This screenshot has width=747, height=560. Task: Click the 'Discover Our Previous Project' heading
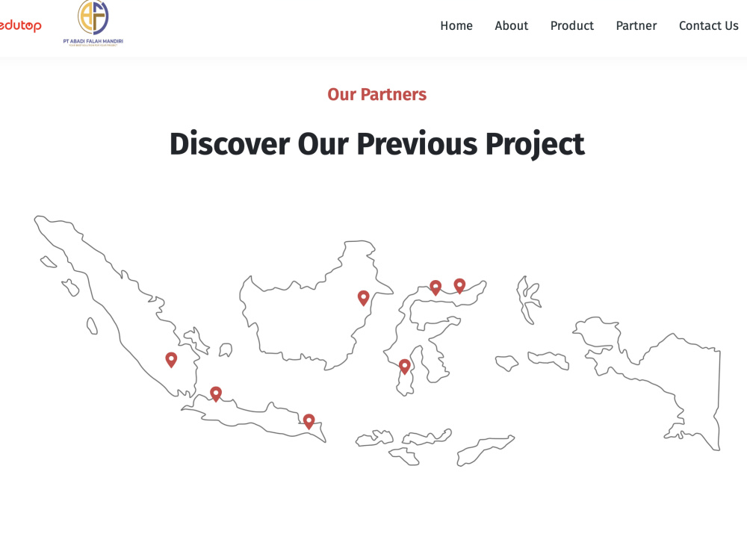376,144
